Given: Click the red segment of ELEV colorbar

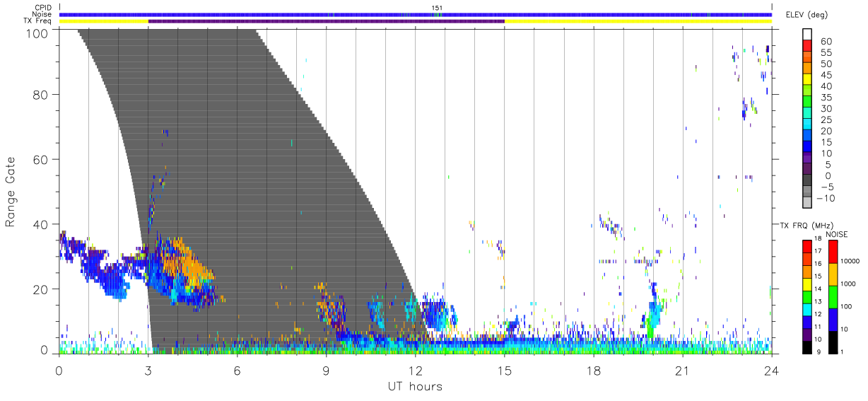Looking at the screenshot, I should 807,45.
